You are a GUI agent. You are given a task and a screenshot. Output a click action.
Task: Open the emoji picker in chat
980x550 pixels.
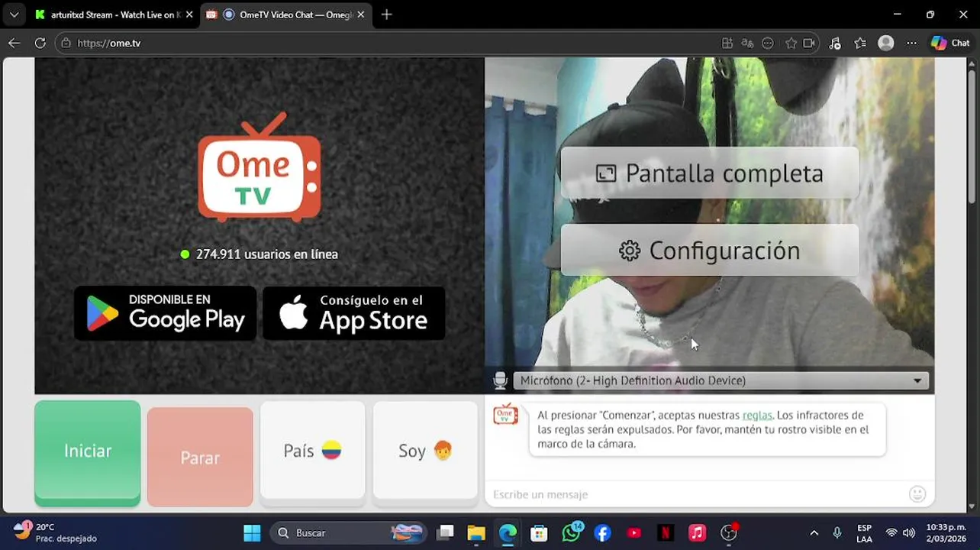point(917,494)
